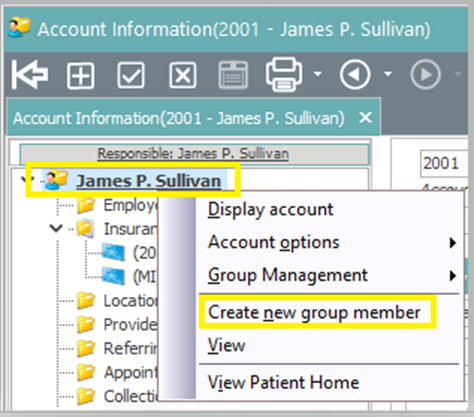
Task: Click the add new record plus icon
Action: click(81, 75)
